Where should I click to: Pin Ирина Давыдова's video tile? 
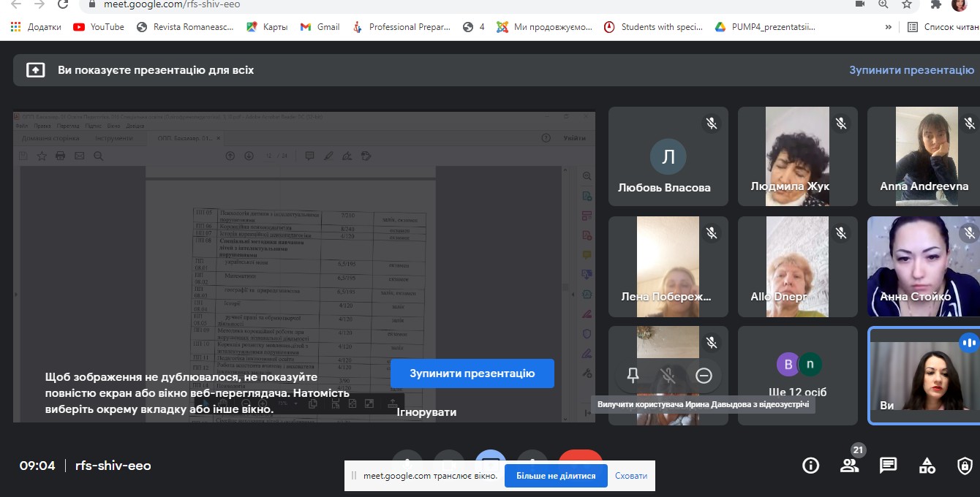coord(633,375)
